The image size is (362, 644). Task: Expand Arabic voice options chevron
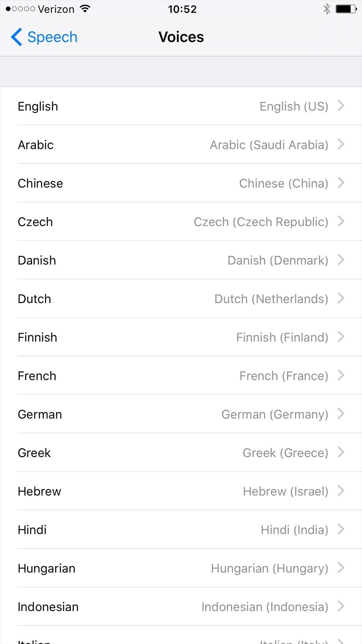click(341, 144)
